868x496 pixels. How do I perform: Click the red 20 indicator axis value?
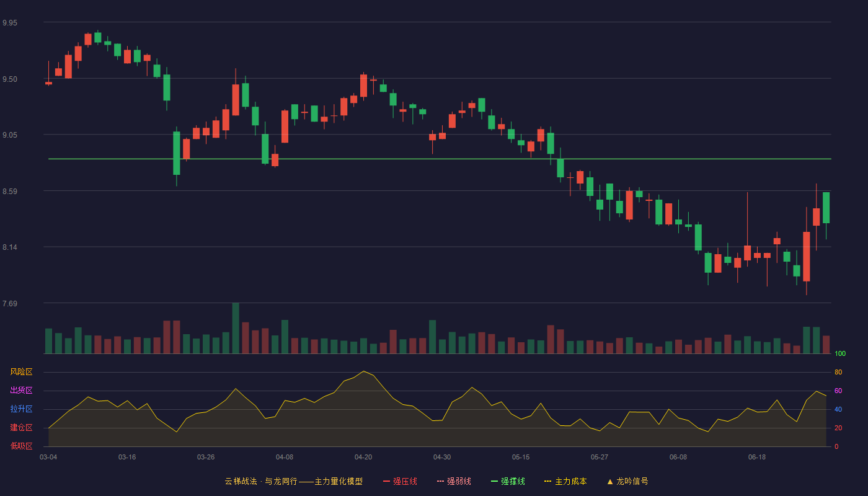[x=838, y=428]
